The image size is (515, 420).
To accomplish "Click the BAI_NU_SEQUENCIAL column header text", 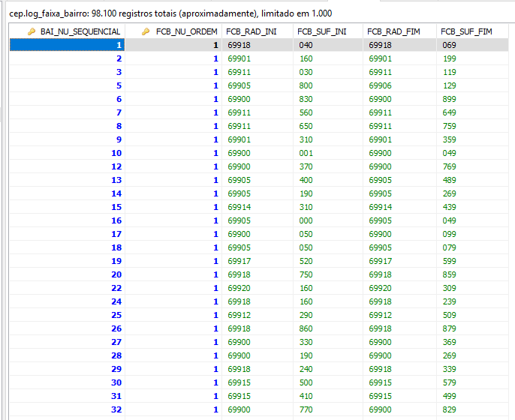I will (80, 31).
